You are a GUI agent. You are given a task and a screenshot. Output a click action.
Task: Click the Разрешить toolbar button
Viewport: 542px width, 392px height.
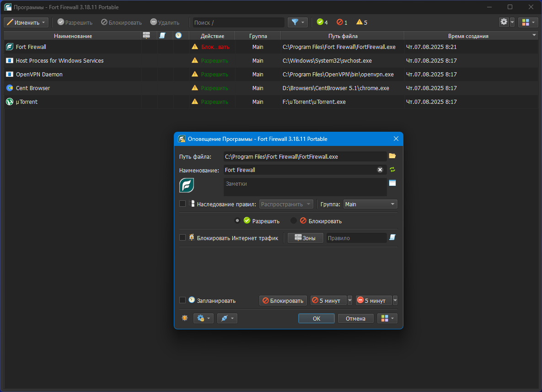click(x=75, y=22)
